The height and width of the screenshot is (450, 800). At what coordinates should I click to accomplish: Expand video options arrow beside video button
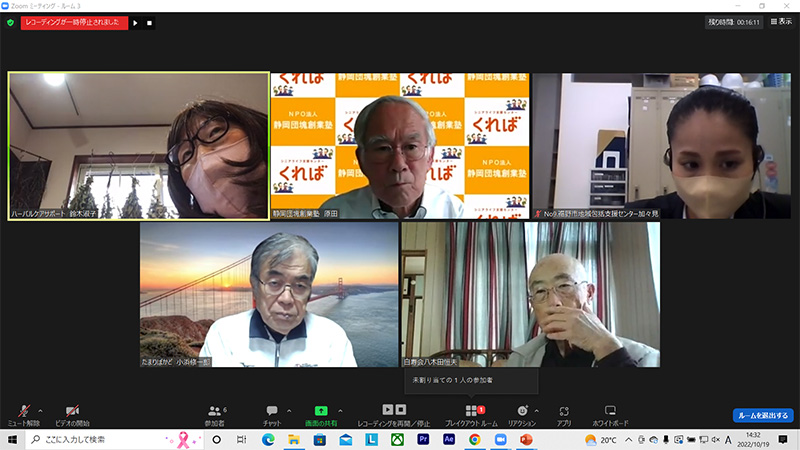90,410
